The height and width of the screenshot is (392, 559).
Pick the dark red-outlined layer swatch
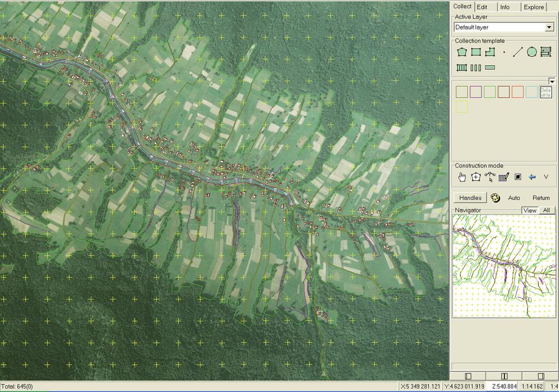tap(504, 92)
